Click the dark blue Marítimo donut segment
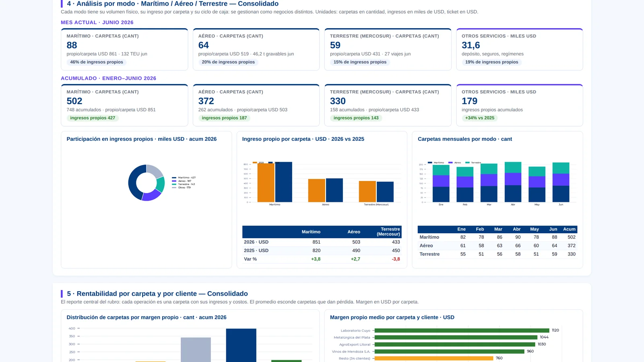This screenshot has height=362, width=644. click(132, 181)
